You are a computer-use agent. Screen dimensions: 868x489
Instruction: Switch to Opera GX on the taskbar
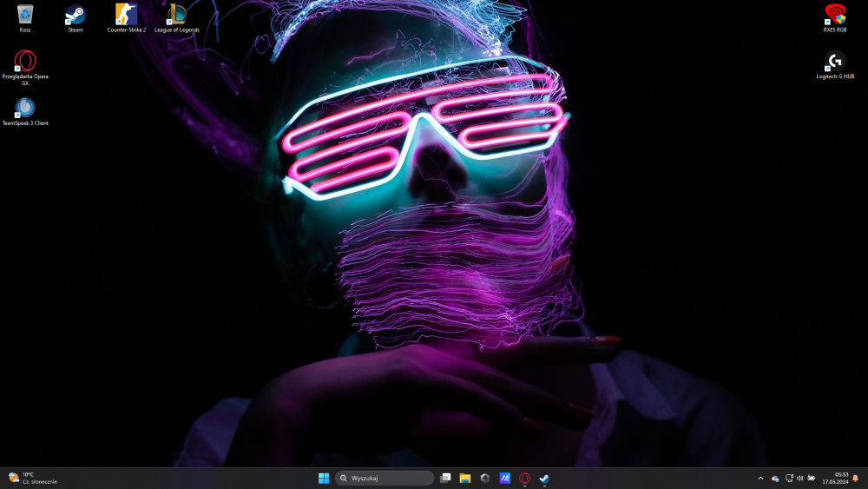[525, 478]
